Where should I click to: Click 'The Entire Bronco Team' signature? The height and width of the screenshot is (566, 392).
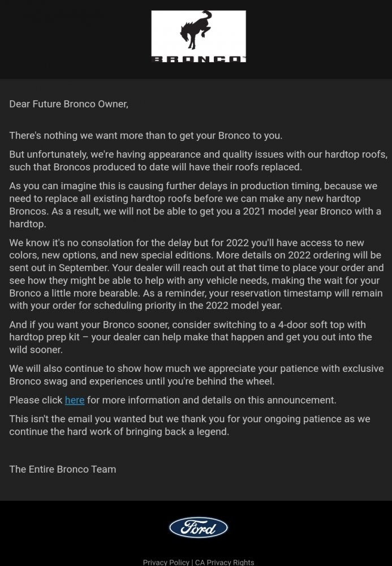[63, 469]
